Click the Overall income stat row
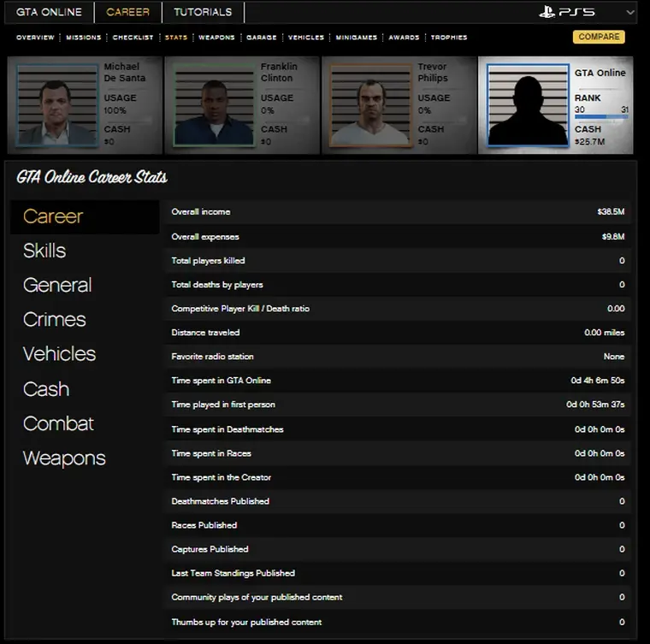 point(398,212)
